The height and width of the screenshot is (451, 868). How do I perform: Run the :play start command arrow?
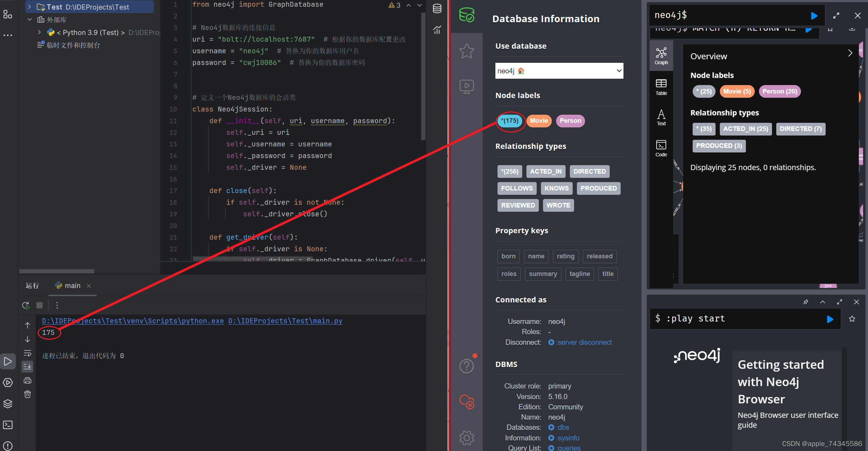click(830, 319)
